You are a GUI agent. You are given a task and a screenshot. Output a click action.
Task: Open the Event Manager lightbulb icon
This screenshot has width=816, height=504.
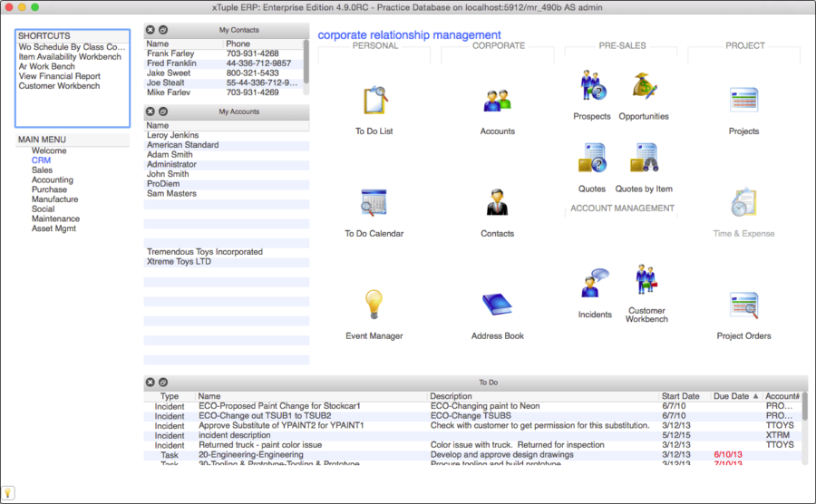[374, 305]
